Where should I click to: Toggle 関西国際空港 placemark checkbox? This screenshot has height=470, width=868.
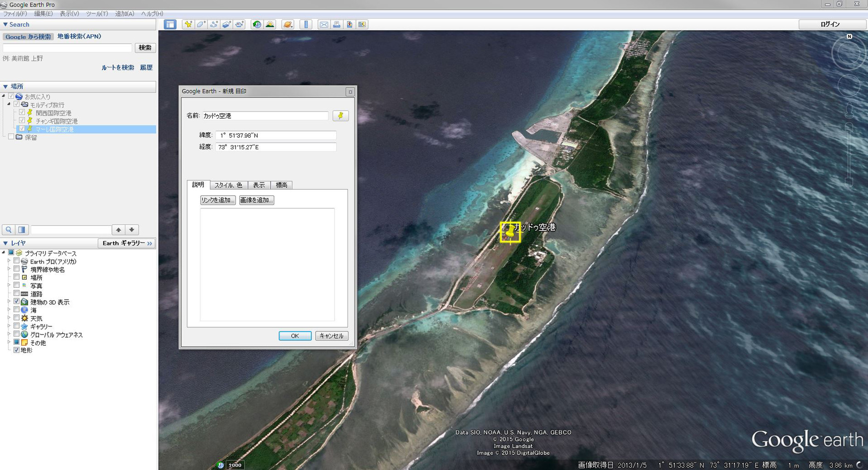22,112
